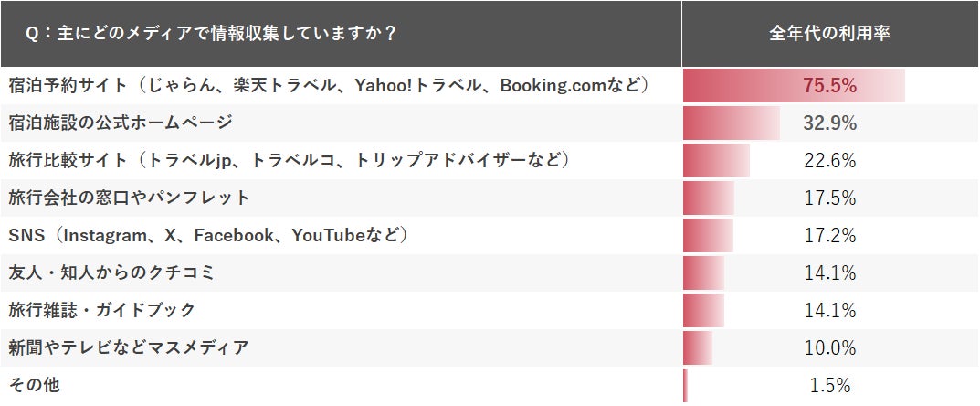Click the 全年代の利用率 column header

tap(829, 35)
